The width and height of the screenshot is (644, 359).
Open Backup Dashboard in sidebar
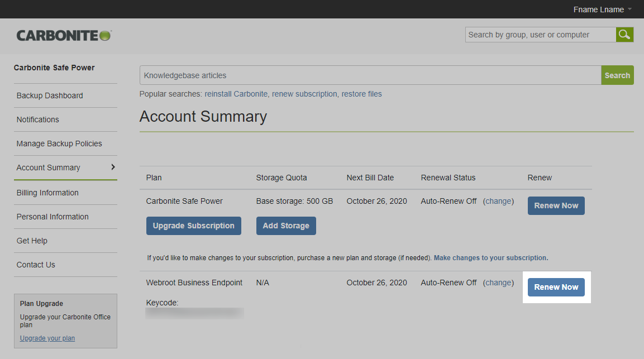click(x=50, y=95)
